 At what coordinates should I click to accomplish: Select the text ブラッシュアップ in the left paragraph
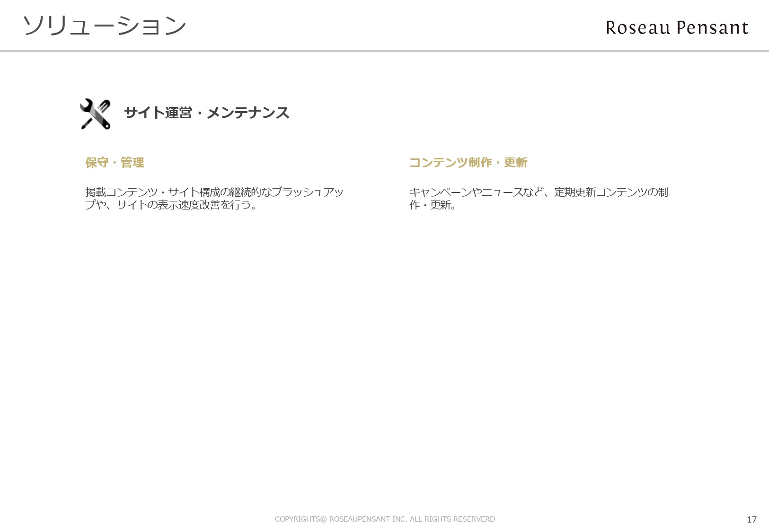[x=313, y=192]
